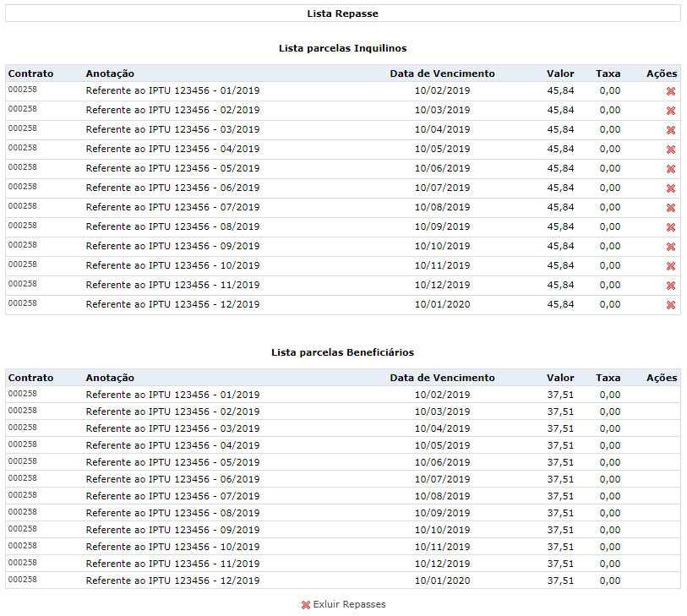Select due date 10/11/2019 in Beneficiários table

(442, 547)
